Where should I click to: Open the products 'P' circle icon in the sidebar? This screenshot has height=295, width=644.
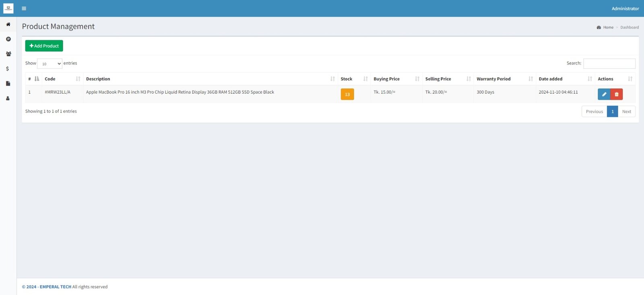tap(8, 39)
